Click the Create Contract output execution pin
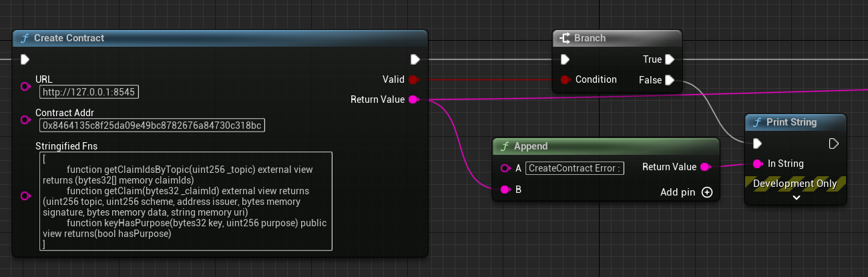The image size is (868, 277). coord(415,59)
